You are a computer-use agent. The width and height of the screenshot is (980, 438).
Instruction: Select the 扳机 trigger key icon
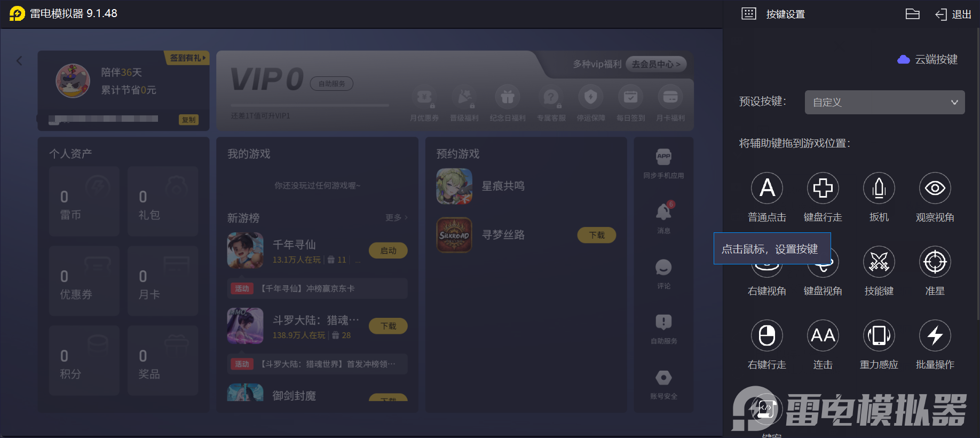point(879,188)
